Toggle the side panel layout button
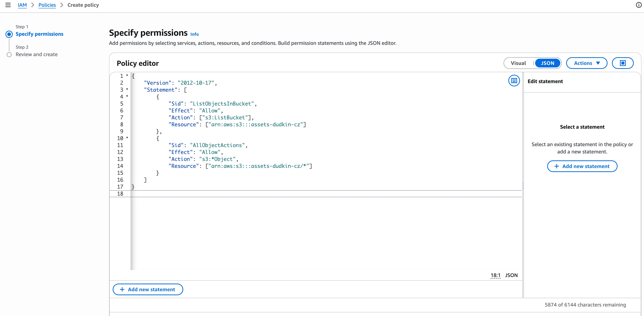This screenshot has height=316, width=644. pos(622,63)
